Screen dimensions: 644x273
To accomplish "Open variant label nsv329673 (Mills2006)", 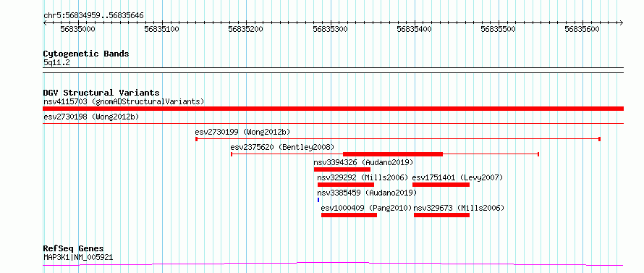I will click(x=459, y=208).
